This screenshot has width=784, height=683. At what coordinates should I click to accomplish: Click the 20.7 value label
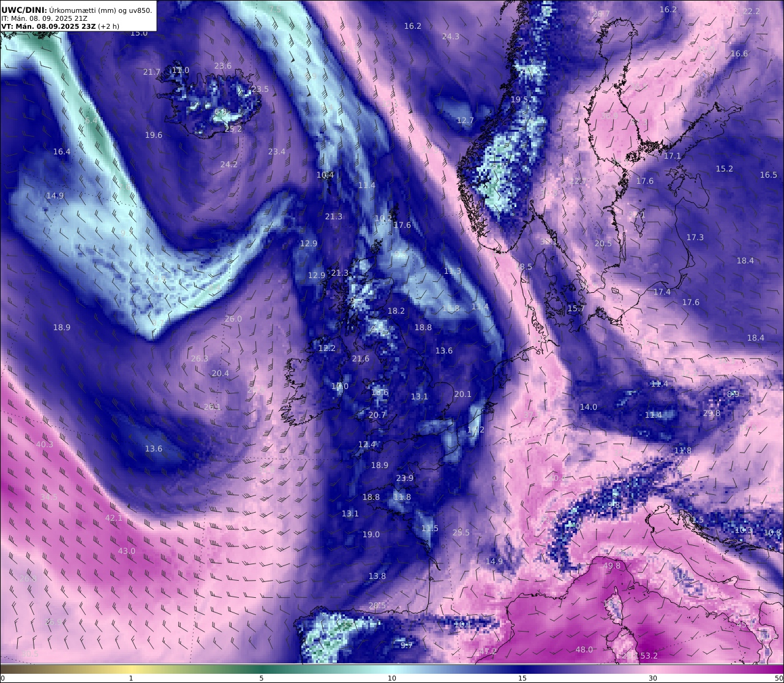coord(377,415)
